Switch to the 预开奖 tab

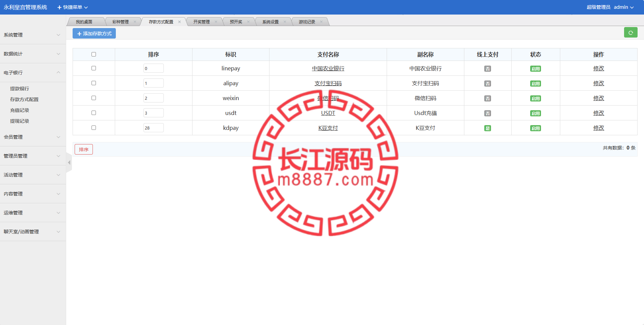(x=236, y=22)
